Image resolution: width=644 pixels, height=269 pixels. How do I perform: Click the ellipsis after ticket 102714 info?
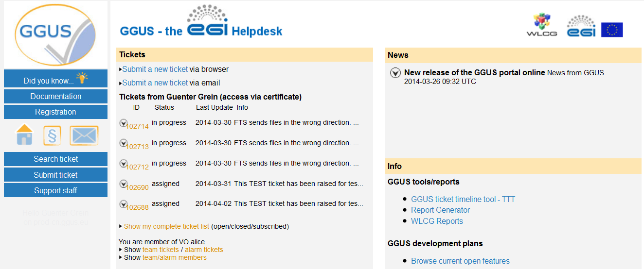tap(356, 123)
